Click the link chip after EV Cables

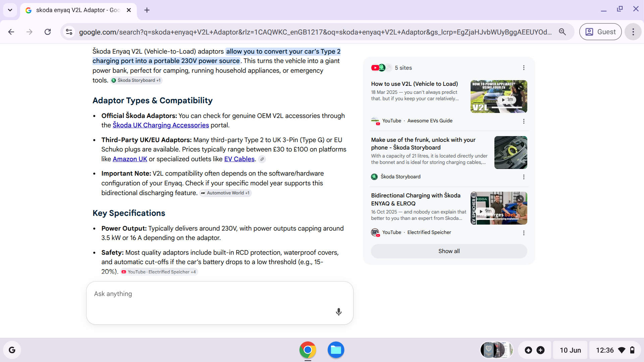pyautogui.click(x=262, y=159)
